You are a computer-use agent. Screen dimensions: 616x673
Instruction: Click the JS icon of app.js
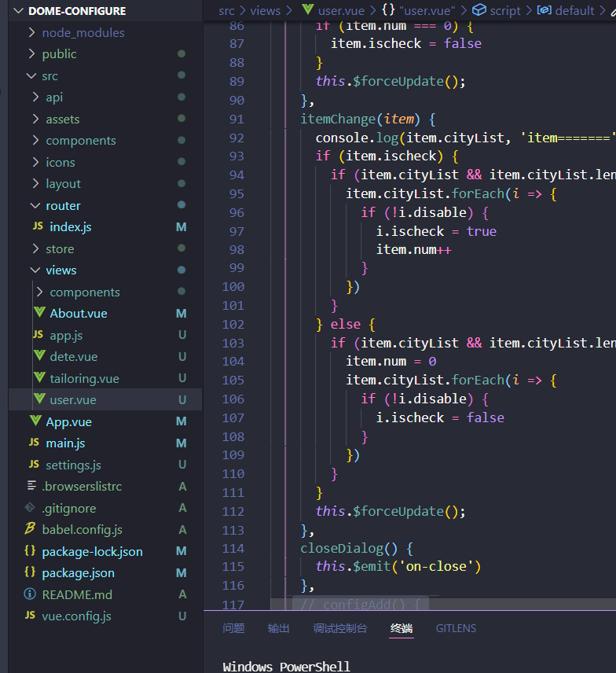(x=38, y=334)
